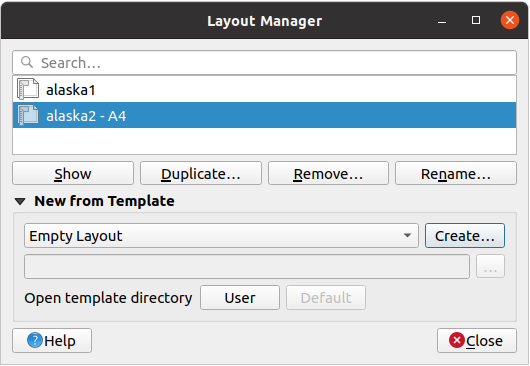Select the alaska1 layout name

(x=71, y=90)
